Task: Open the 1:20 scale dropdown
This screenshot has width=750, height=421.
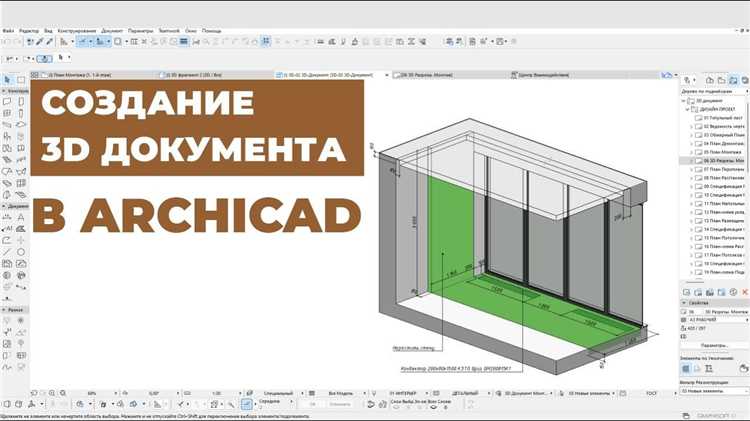Action: (218, 393)
